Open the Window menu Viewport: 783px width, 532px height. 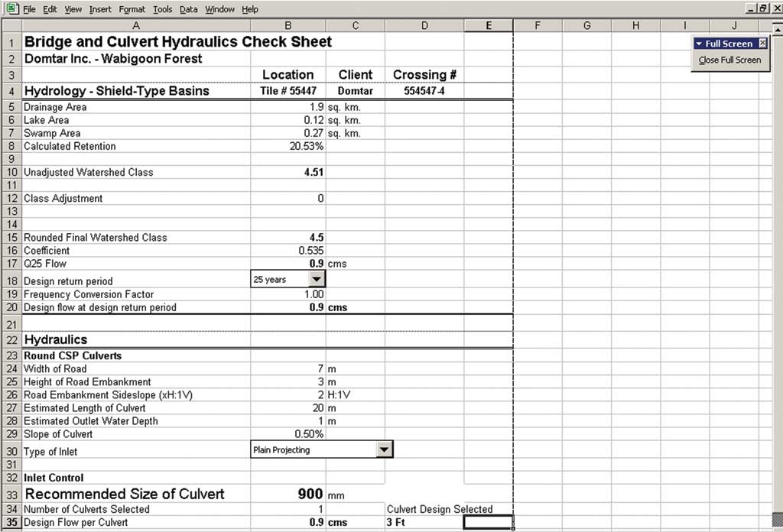click(219, 9)
